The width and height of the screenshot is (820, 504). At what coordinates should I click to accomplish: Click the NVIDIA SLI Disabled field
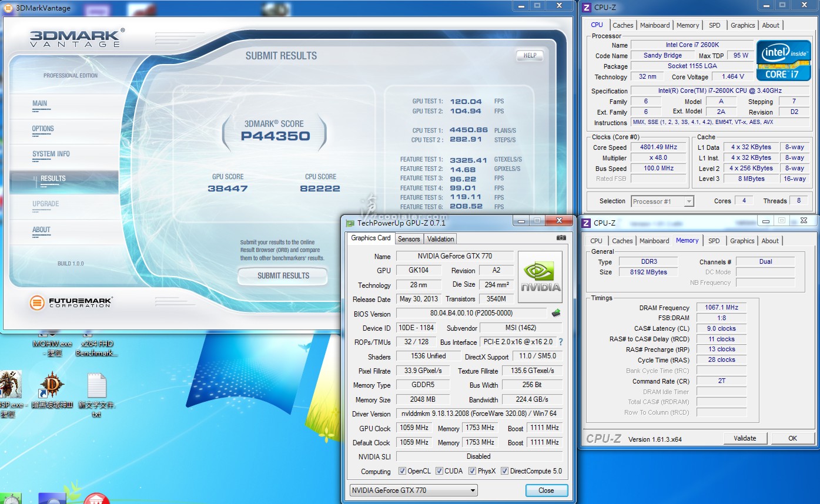pyautogui.click(x=479, y=456)
